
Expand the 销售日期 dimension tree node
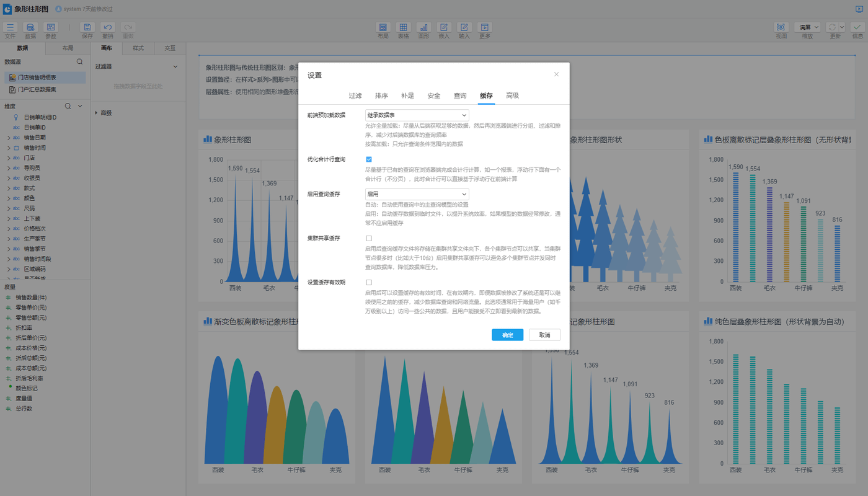pos(9,138)
